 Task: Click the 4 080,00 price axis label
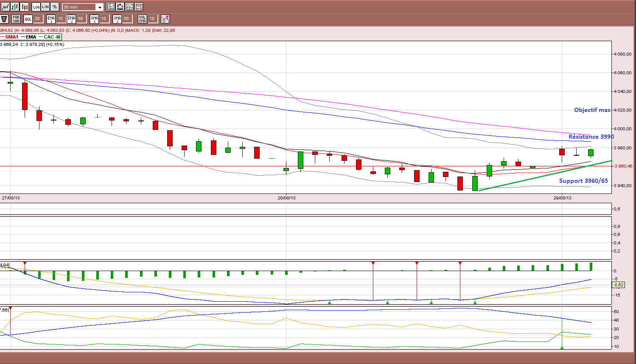[x=623, y=54]
